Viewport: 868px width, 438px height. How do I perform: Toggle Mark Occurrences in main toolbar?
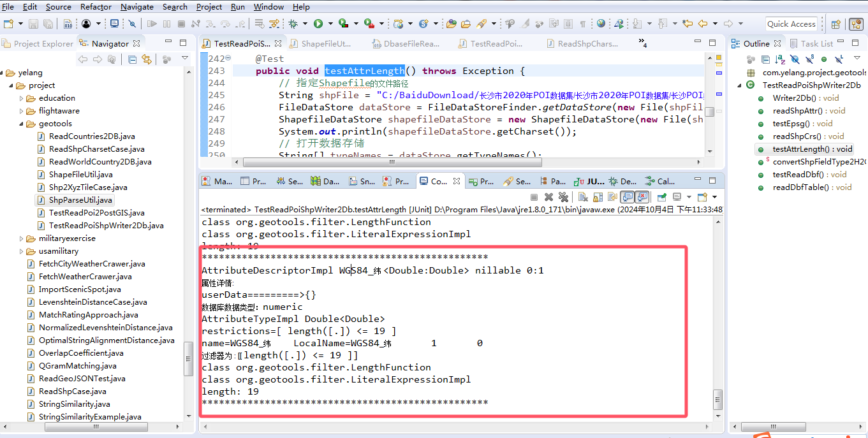pyautogui.click(x=525, y=24)
